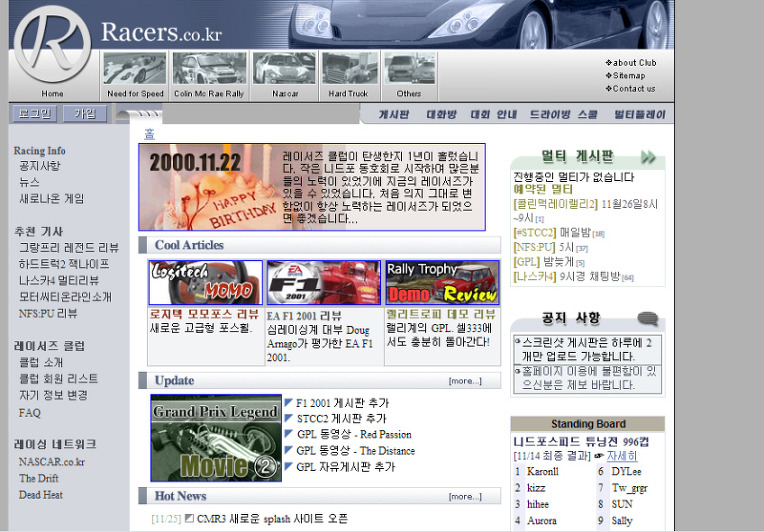Click the 멀티 게시판 double-arrow icon
Image resolution: width=764 pixels, height=532 pixels.
(649, 157)
